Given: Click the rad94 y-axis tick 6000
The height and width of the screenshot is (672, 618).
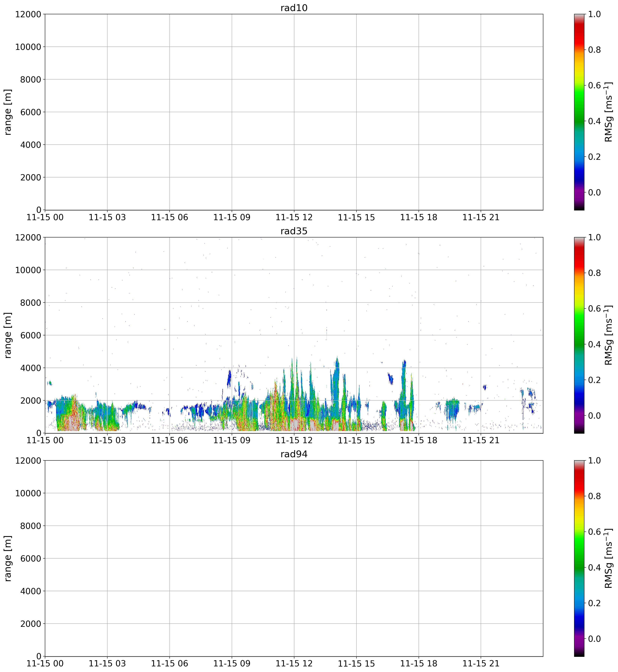Looking at the screenshot, I should pos(31,559).
